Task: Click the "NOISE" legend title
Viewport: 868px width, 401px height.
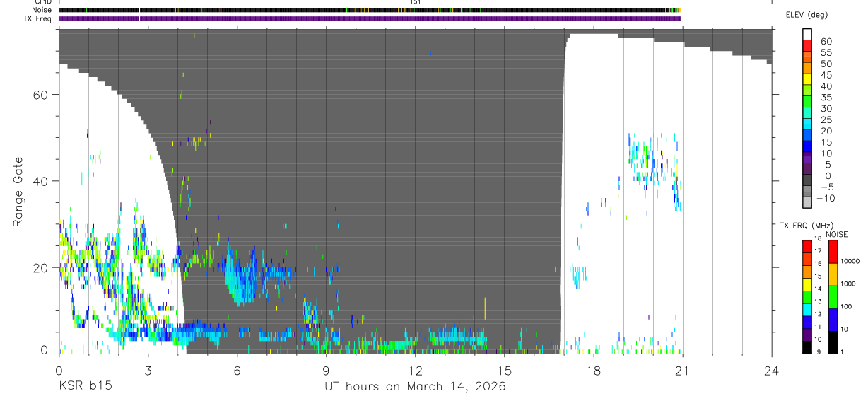Action: pos(836,234)
